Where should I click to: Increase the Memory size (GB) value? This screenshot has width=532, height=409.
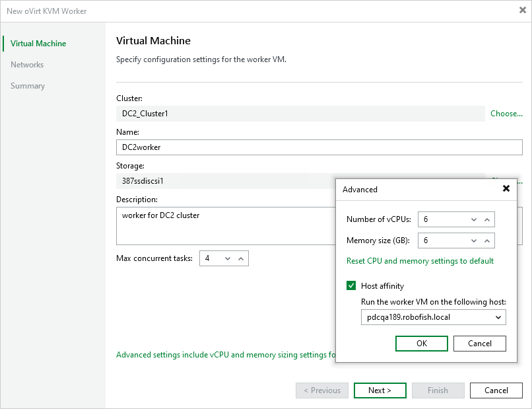[x=487, y=241]
